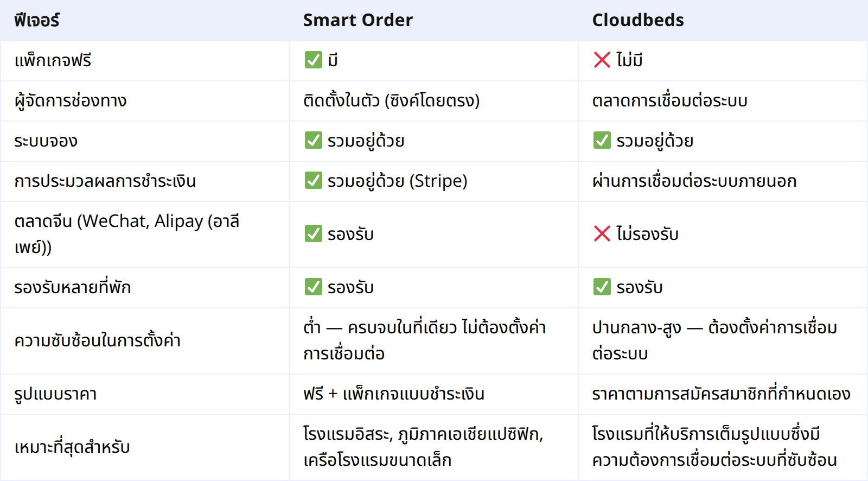Click the เหมาะที่สุดสำหรับ row label
This screenshot has height=481, width=868.
pos(72,447)
